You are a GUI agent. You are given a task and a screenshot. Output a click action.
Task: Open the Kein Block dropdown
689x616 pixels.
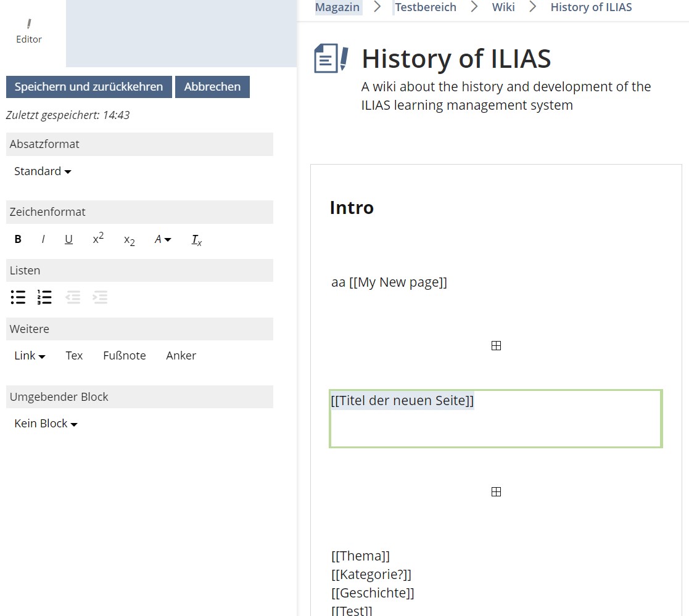tap(46, 424)
